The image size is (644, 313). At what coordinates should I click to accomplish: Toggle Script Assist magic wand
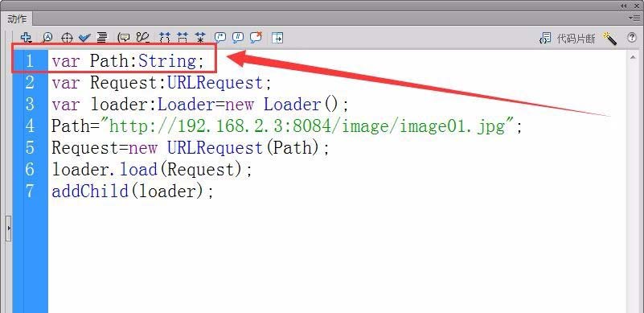click(x=609, y=39)
